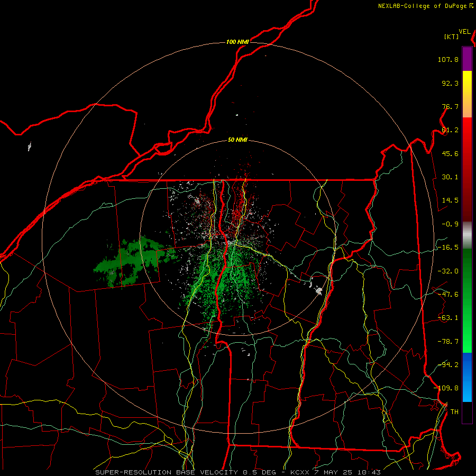Click the [KT] units label

[x=452, y=36]
